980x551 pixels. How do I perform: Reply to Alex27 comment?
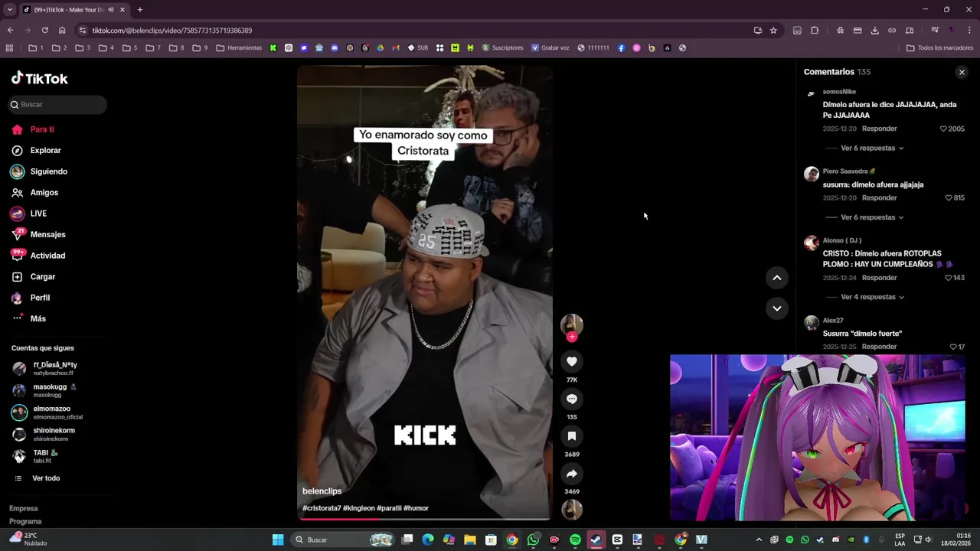pos(879,347)
